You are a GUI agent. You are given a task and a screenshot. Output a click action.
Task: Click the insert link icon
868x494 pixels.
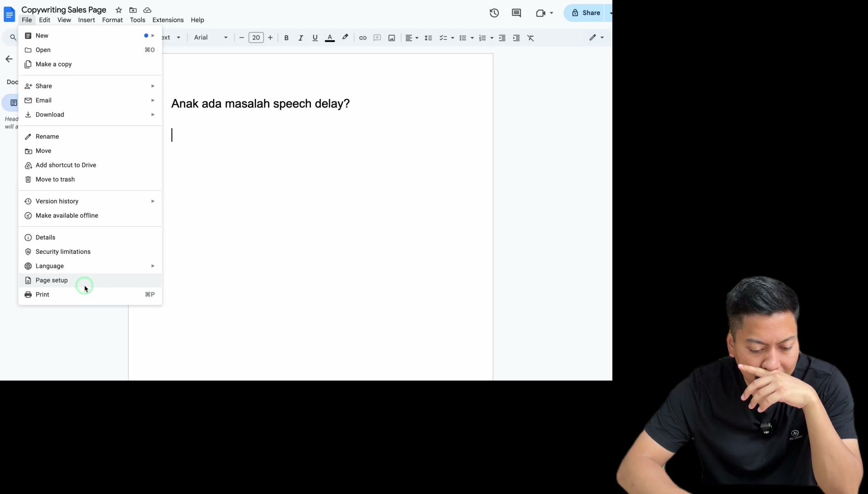coord(363,38)
